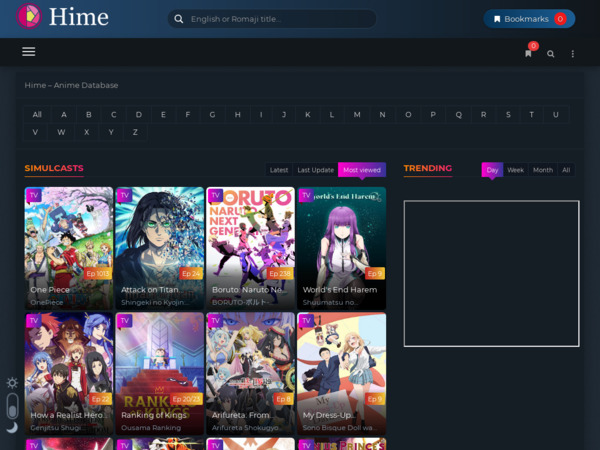Image resolution: width=600 pixels, height=450 pixels.
Task: Filter anime by letter K
Action: 308,114
